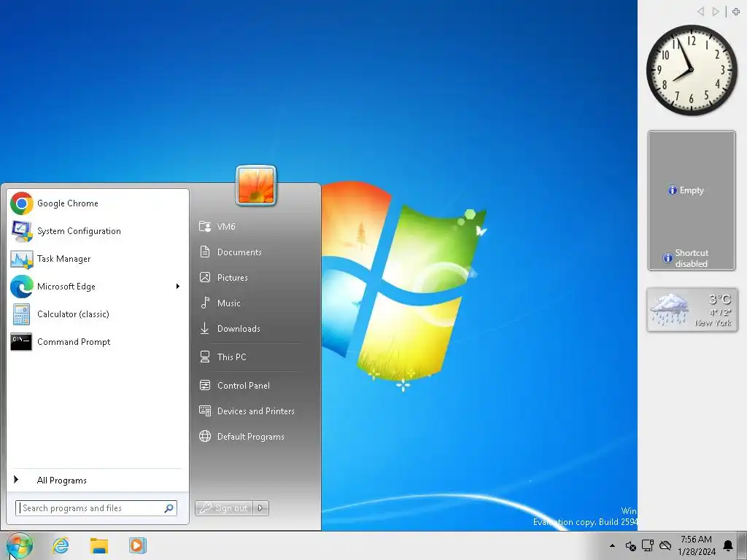Click the user account flower picture
Viewport: 747px width, 560px height.
pyautogui.click(x=256, y=186)
